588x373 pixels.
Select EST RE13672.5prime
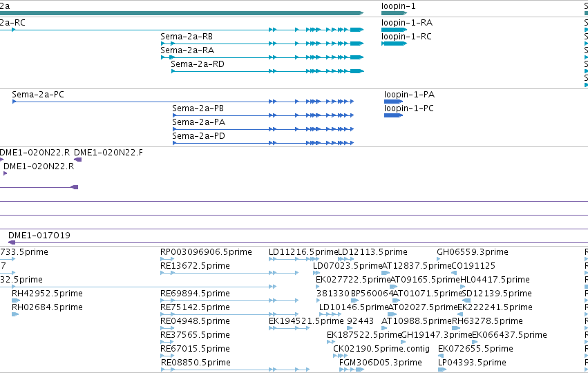[195, 266]
